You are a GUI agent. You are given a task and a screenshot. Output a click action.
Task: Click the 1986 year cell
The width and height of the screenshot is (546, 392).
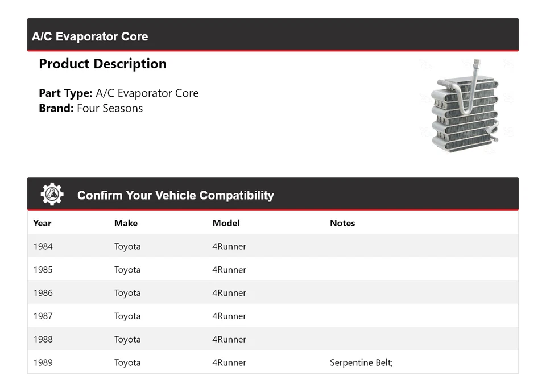coord(43,293)
